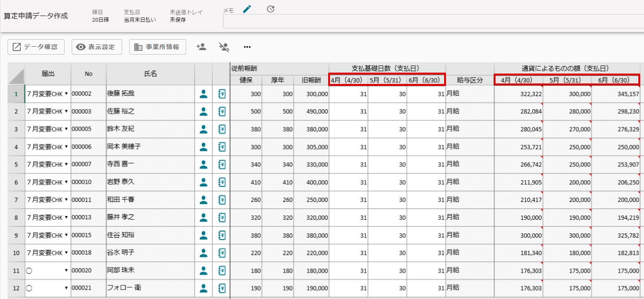Open salary ledger icon for 谷水 明子

(x=222, y=253)
